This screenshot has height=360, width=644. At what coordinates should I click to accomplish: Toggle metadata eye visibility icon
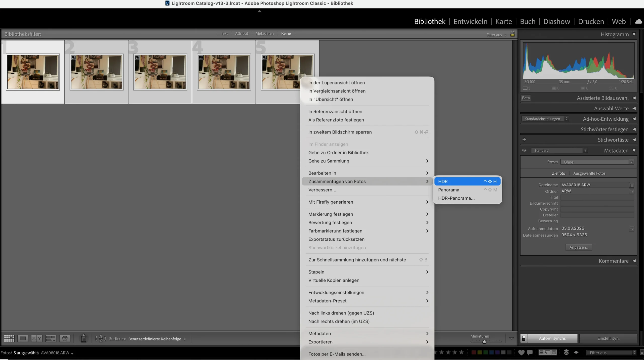tap(524, 150)
